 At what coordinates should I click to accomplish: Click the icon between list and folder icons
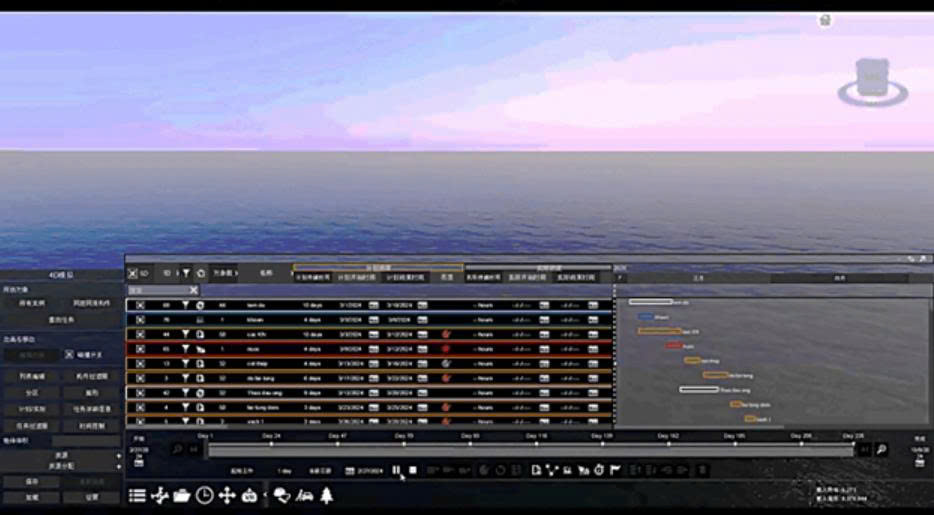tap(160, 495)
